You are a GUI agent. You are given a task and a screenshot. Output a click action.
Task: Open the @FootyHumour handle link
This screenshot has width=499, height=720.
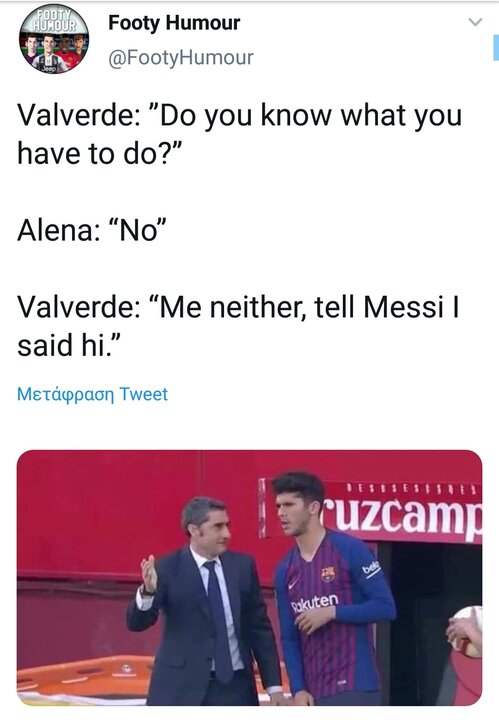(180, 57)
